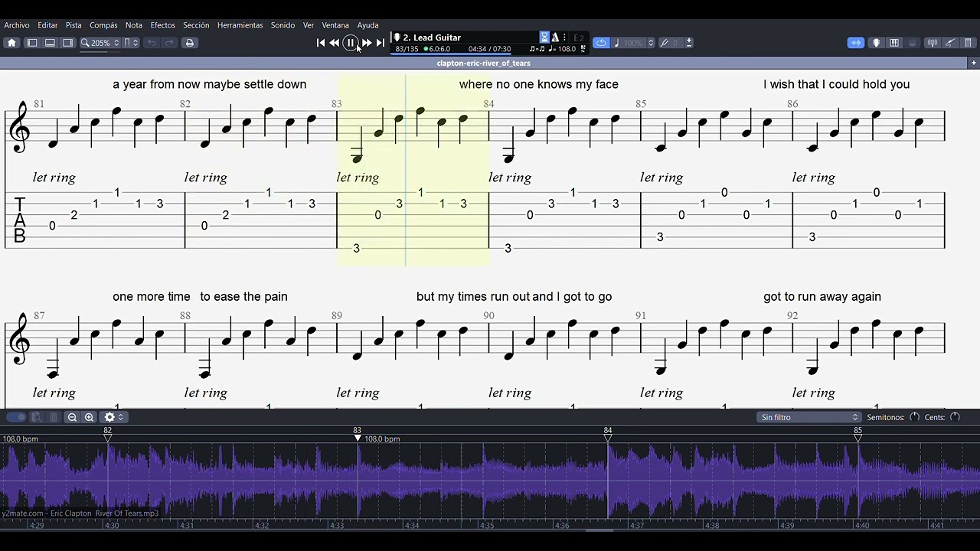Viewport: 980px width, 551px height.
Task: Click the song progress bar under track info
Action: click(450, 54)
